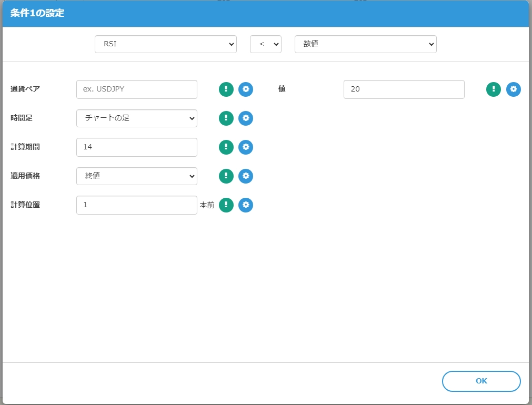Viewport: 532px width, 405px height.
Task: Open the RSI indicator dropdown
Action: (166, 44)
